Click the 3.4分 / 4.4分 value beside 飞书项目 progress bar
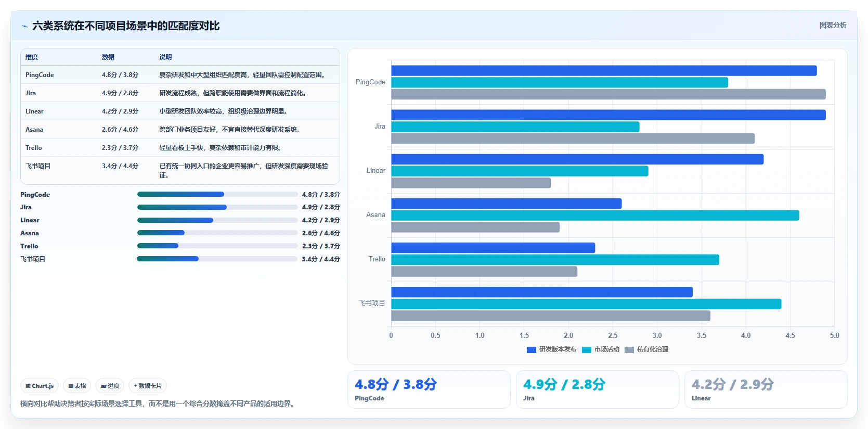868x429 pixels. [321, 259]
